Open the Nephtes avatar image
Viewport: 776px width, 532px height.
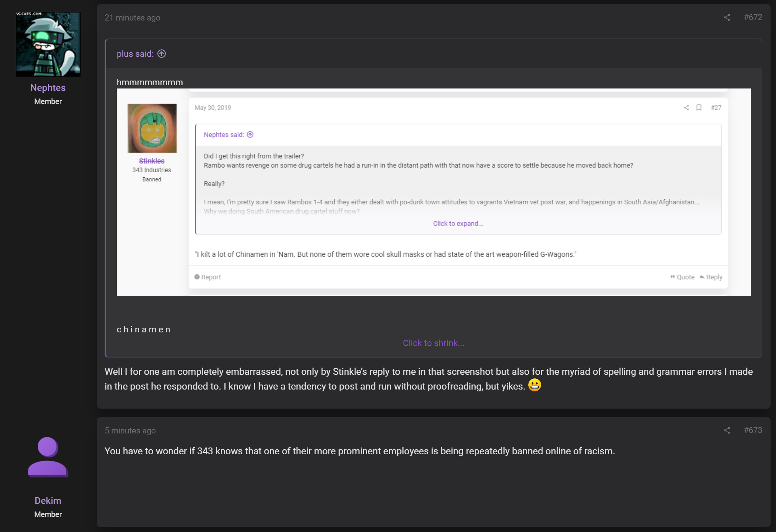[48, 44]
